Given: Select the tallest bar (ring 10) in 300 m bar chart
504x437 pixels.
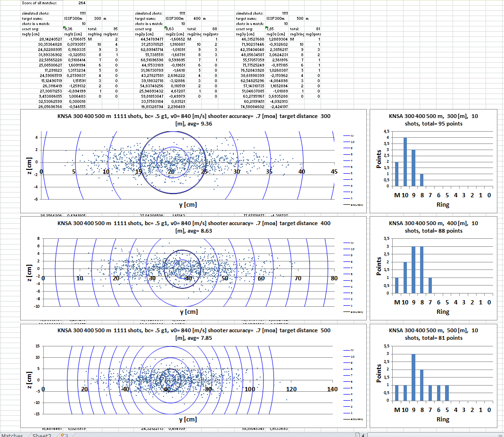Looking at the screenshot, I should tap(405, 162).
